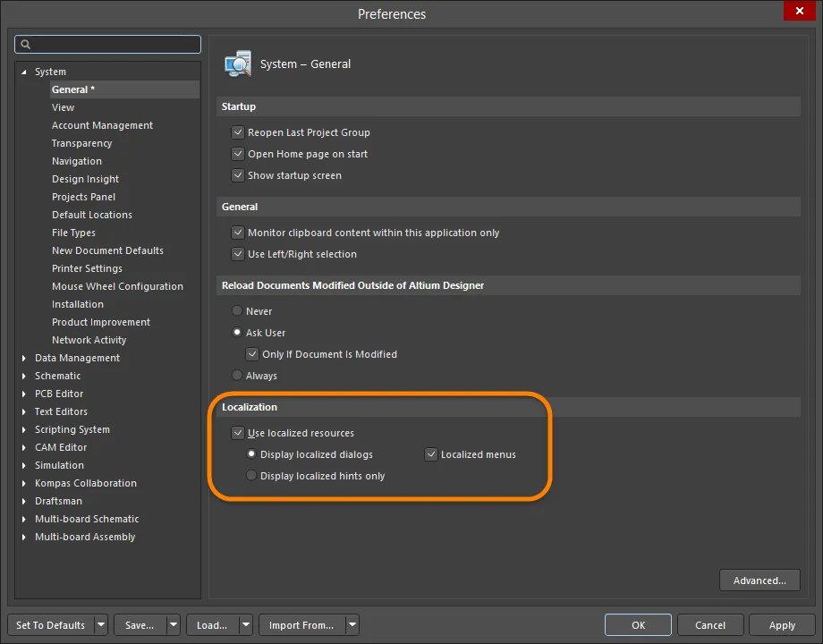Open Account Management page
The image size is (823, 644).
(x=102, y=125)
